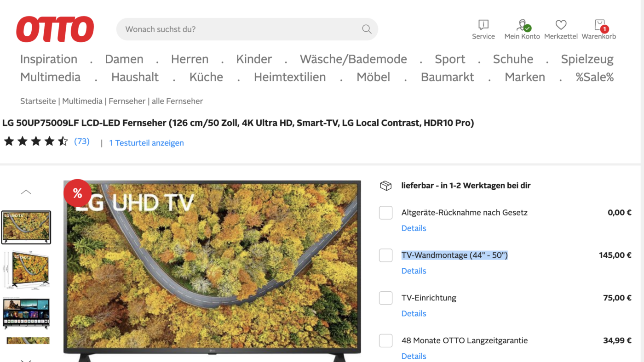Open the Spielzeug category
Screen dimensions: 644x362
tap(587, 59)
